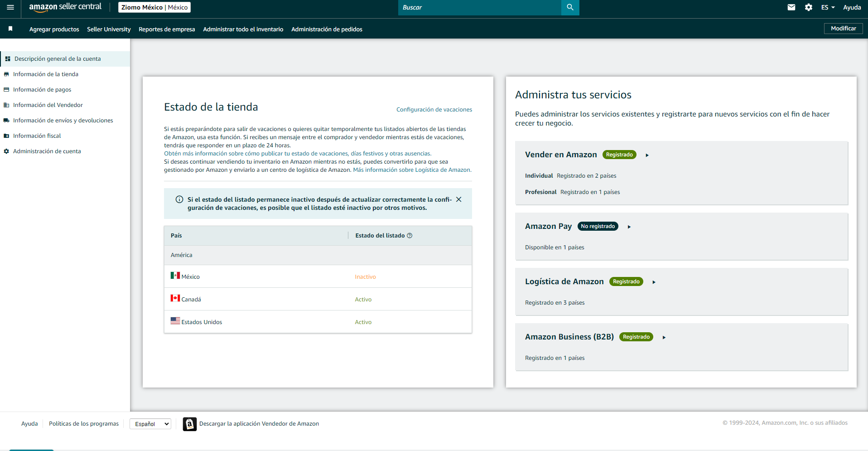Image resolution: width=868 pixels, height=451 pixels.
Task: Click the México flag icon
Action: (175, 276)
